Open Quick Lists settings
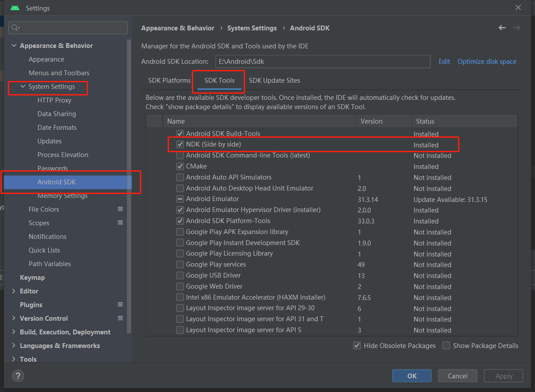This screenshot has width=535, height=392. click(x=44, y=250)
